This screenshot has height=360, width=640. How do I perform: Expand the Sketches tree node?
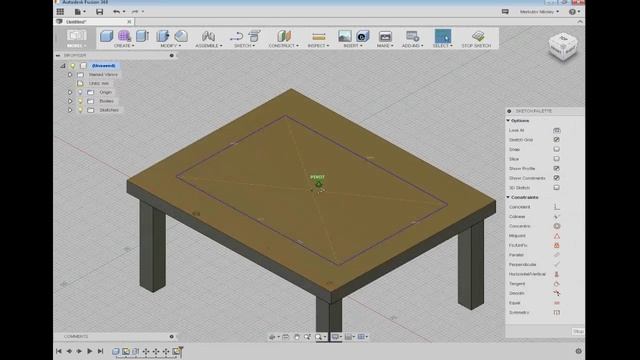point(70,110)
